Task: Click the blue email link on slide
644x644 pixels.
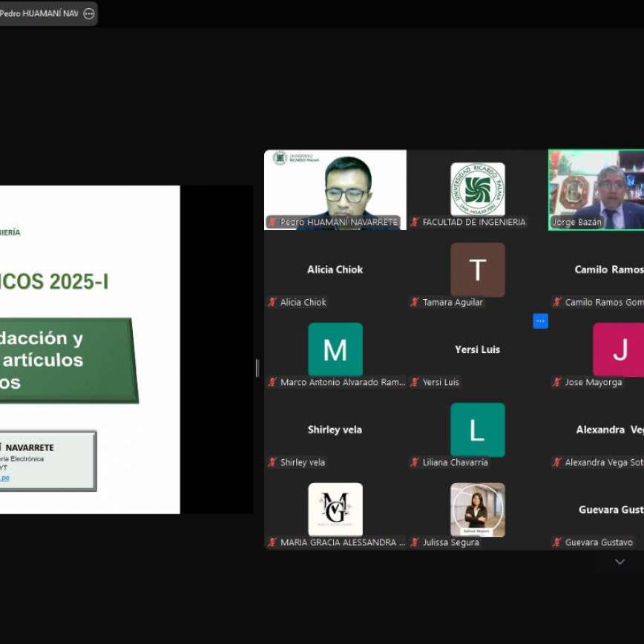Action: pyautogui.click(x=4, y=478)
